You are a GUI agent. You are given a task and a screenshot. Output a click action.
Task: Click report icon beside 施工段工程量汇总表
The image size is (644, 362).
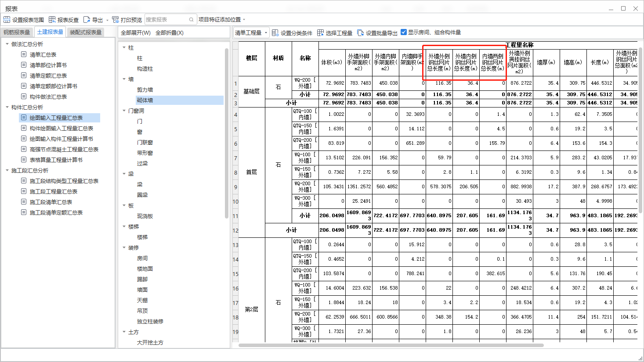[x=24, y=191]
